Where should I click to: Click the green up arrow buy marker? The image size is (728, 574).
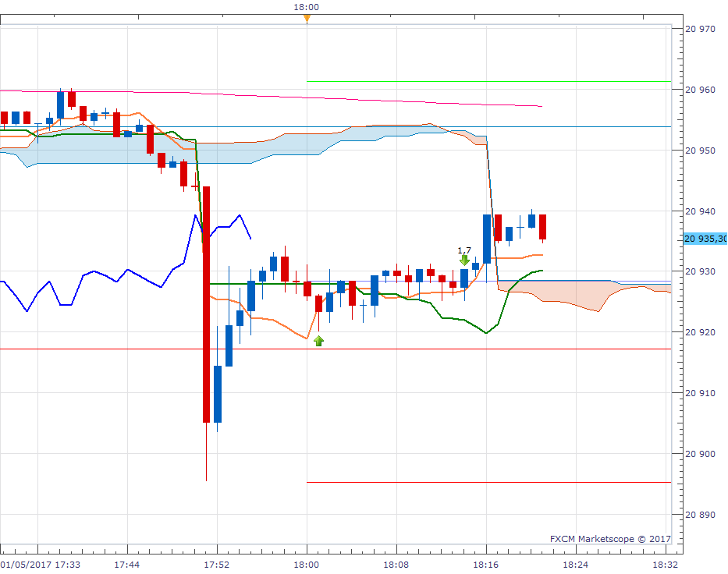click(x=318, y=341)
